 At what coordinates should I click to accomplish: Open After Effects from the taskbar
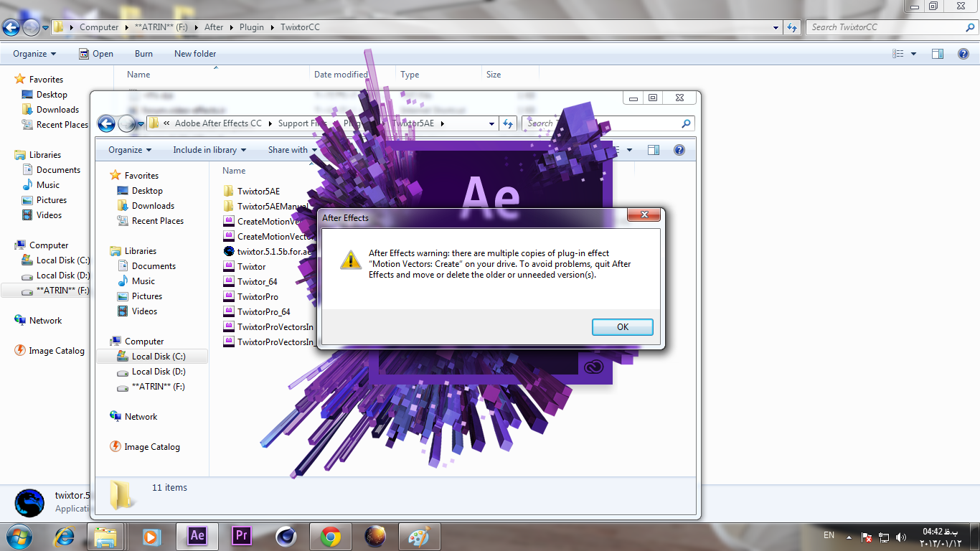pos(197,536)
